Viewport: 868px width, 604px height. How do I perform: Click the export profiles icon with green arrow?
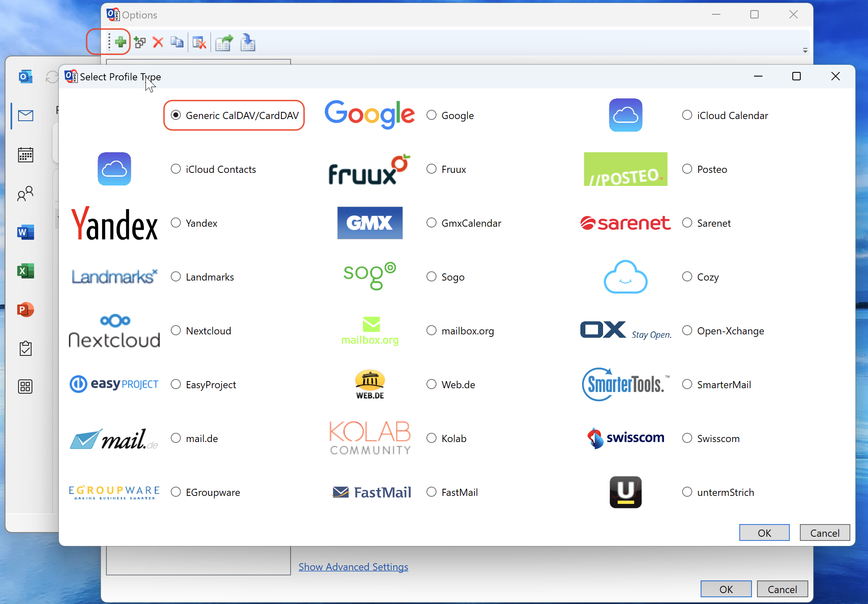[224, 42]
